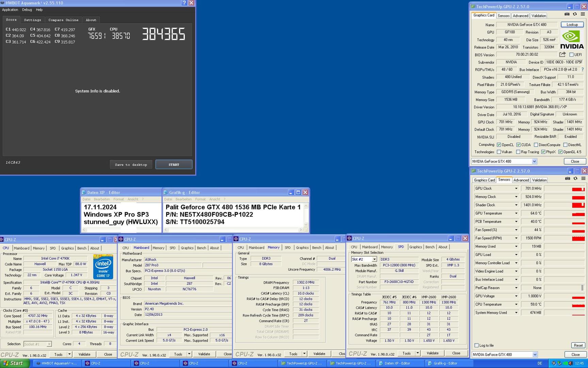Open the Slot #2 memory slot dropdown
Image resolution: width=588 pixels, height=368 pixels.
(374, 259)
